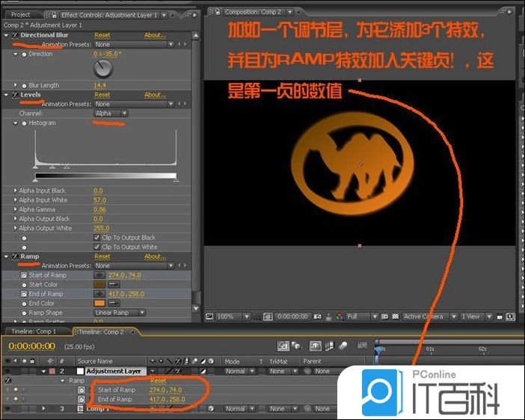Toggle the transparency grid icon in viewer
525x420 pixels.
[396, 316]
